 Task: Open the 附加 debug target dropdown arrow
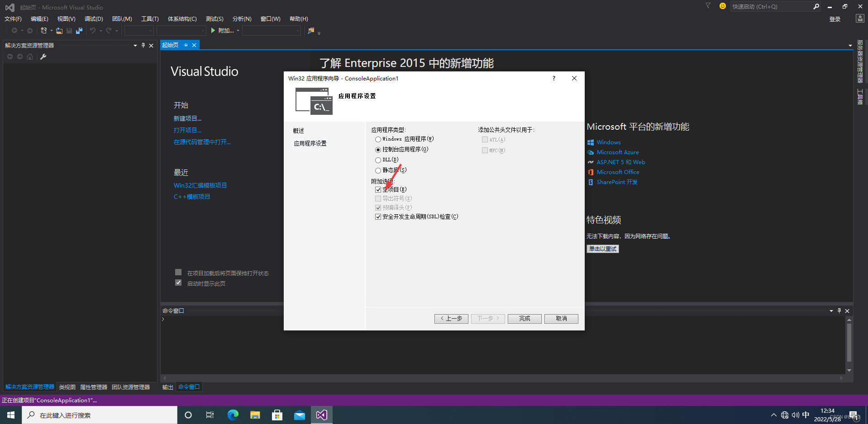(238, 31)
